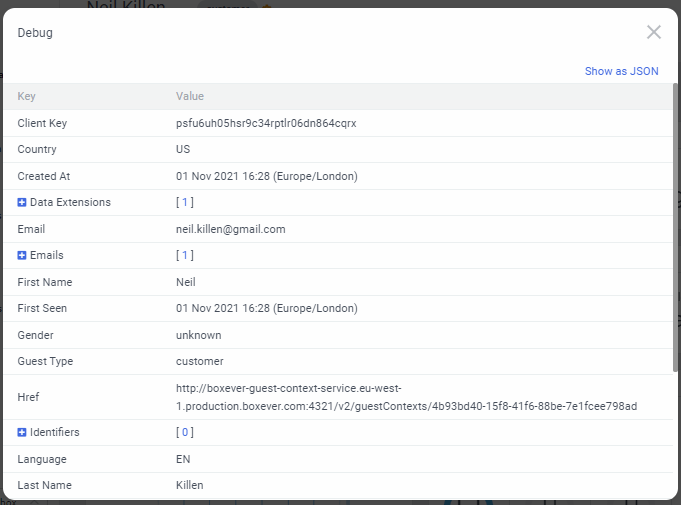This screenshot has width=681, height=505.
Task: Select the Client Key value text
Action: point(266,124)
